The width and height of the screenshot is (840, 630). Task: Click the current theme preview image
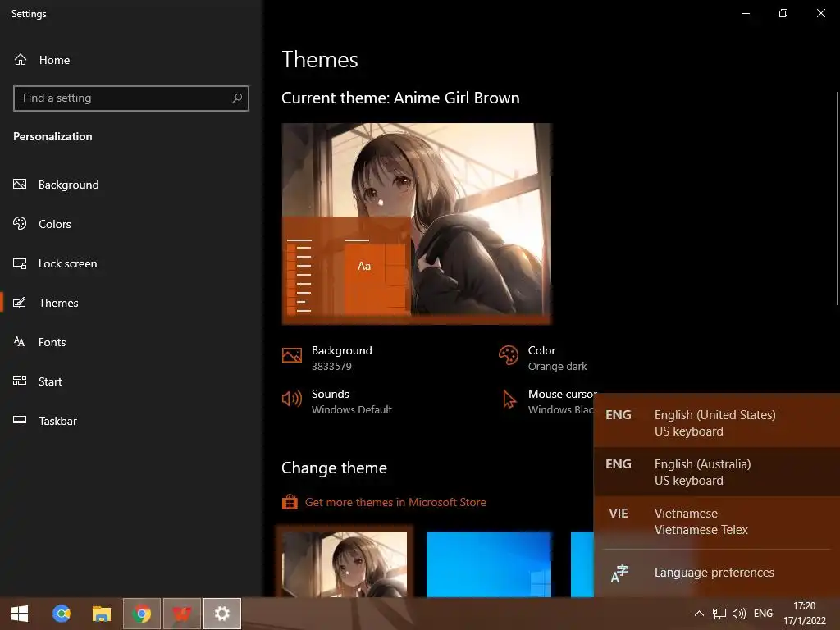point(416,223)
